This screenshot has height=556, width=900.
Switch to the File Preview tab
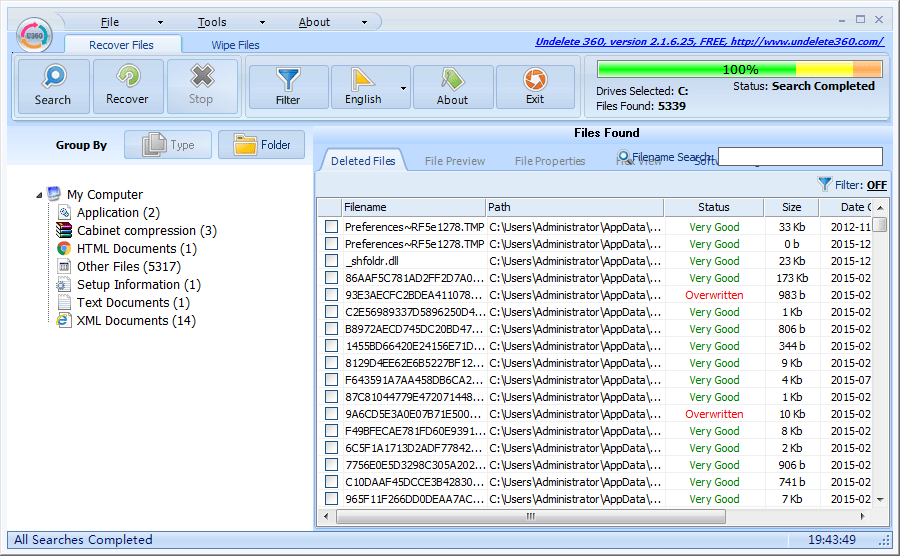(455, 161)
